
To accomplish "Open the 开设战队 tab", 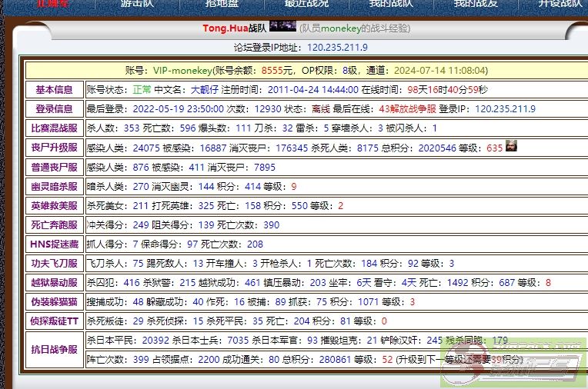I will [560, 4].
